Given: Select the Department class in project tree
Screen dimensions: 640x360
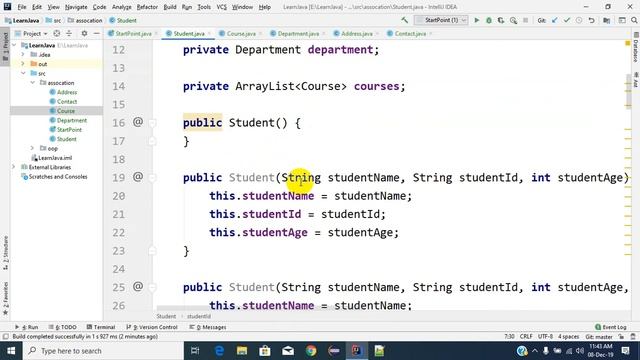Looking at the screenshot, I should point(68,120).
